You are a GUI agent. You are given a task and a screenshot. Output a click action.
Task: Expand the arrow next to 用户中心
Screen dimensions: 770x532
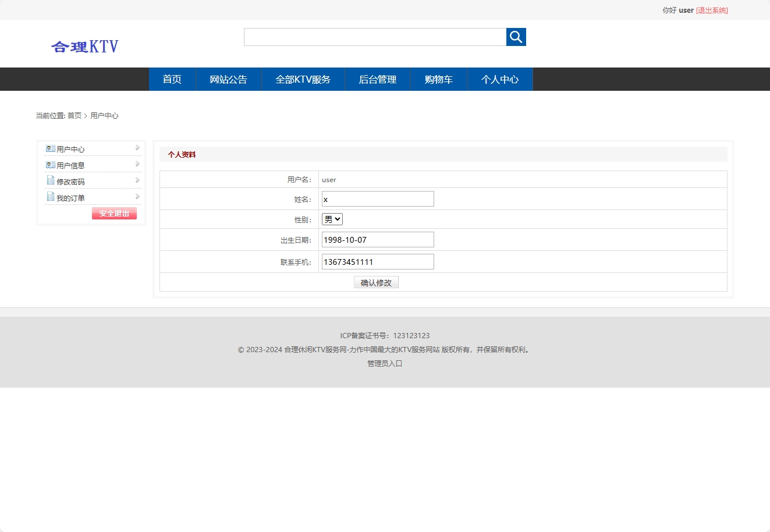point(137,148)
